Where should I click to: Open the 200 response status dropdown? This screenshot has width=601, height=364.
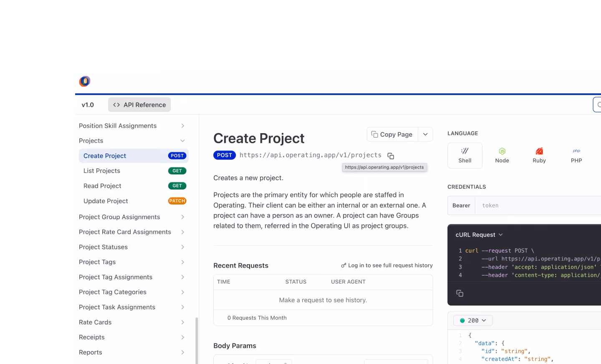[x=473, y=321]
